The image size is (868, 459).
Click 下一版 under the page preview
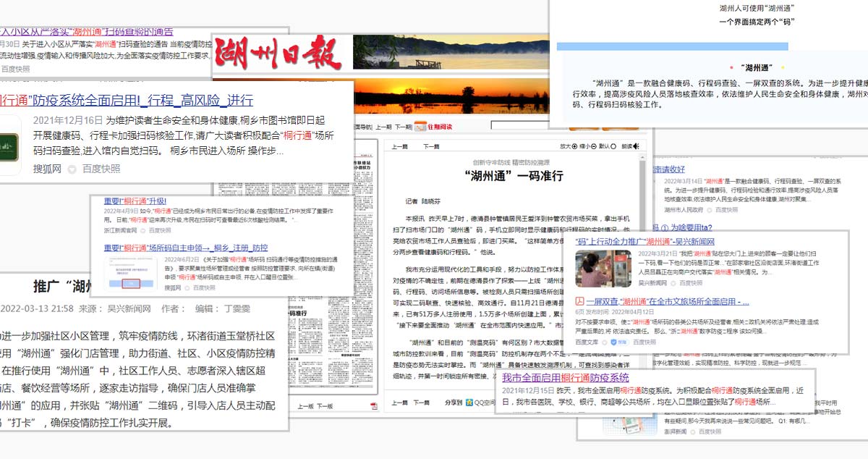pos(325,407)
